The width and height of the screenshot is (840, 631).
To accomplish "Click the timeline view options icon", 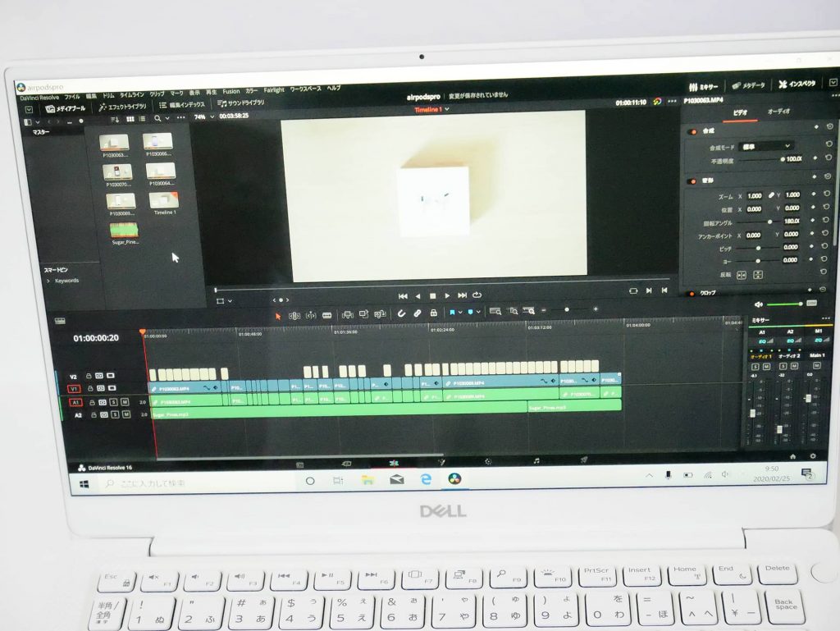I will click(x=60, y=321).
